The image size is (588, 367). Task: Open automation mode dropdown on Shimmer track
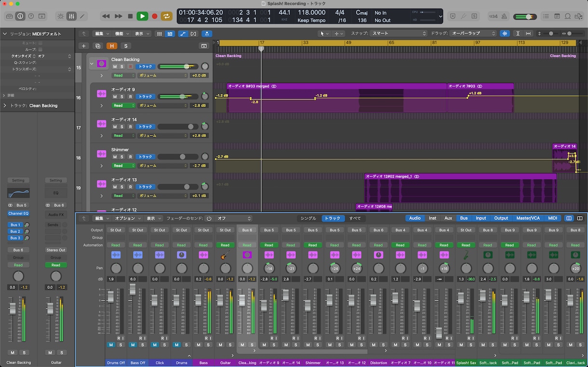(123, 165)
